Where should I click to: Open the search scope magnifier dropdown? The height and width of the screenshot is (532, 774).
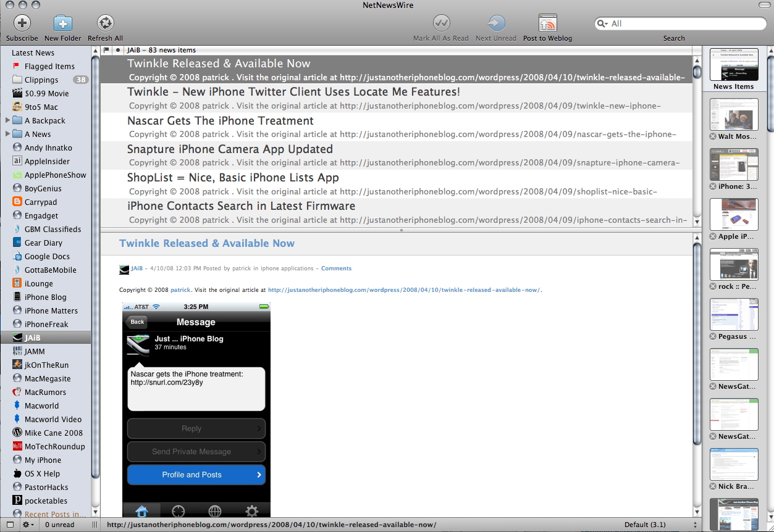coord(602,23)
